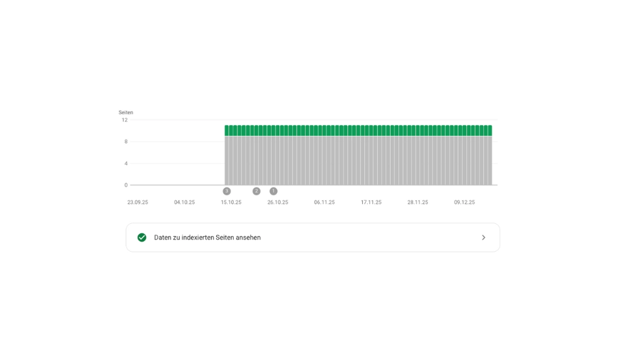Viewport: 622px width, 364px height.
Task: Select the 26.10.25 date label
Action: pos(278,203)
